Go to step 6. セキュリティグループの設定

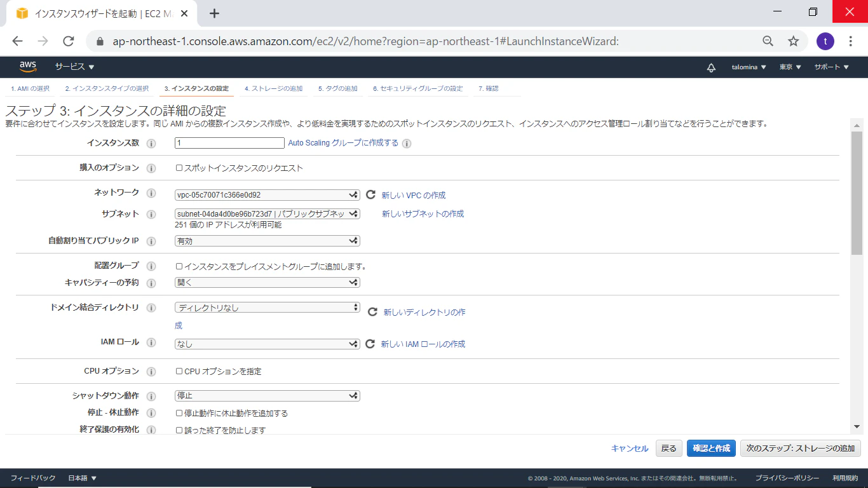pyautogui.click(x=418, y=88)
